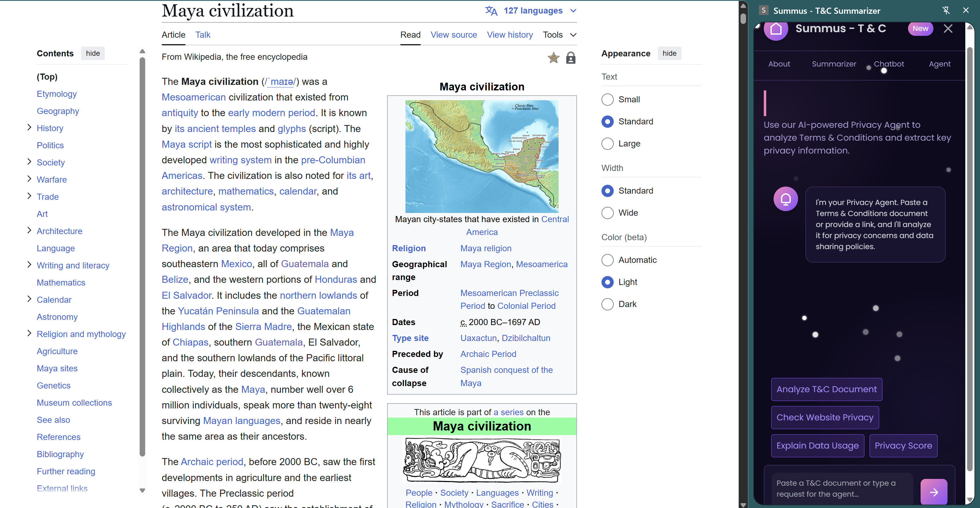Switch to the Talk tab

click(202, 35)
